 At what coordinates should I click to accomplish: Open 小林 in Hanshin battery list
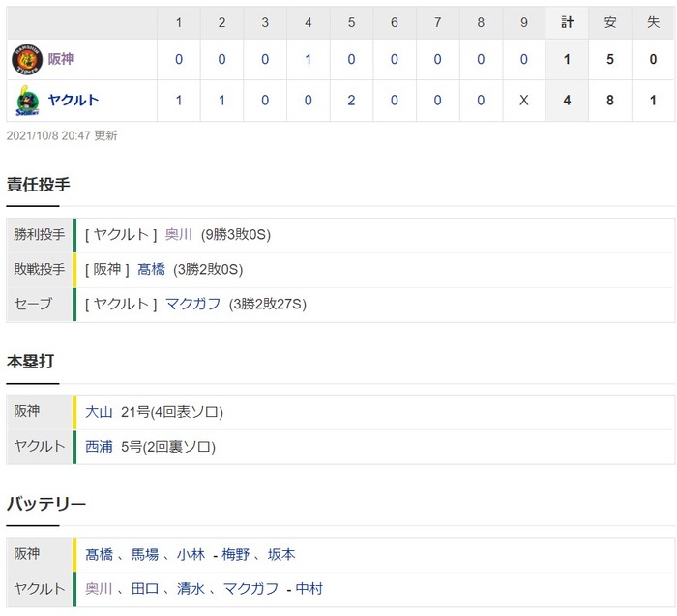click(x=191, y=554)
